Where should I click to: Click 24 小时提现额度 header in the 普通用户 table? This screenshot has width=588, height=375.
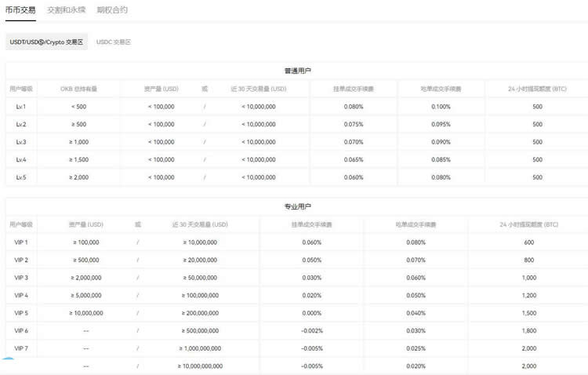[537, 89]
